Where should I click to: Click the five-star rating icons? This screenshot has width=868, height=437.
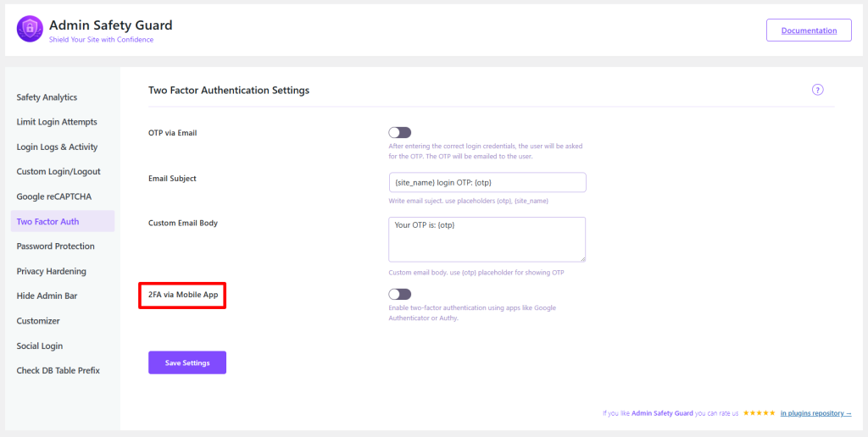click(759, 413)
